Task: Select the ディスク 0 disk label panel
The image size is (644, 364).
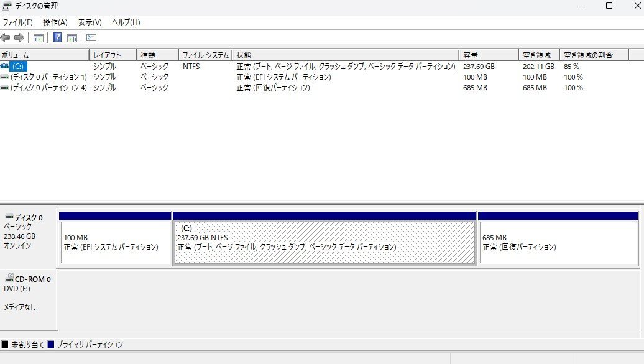Action: point(29,238)
